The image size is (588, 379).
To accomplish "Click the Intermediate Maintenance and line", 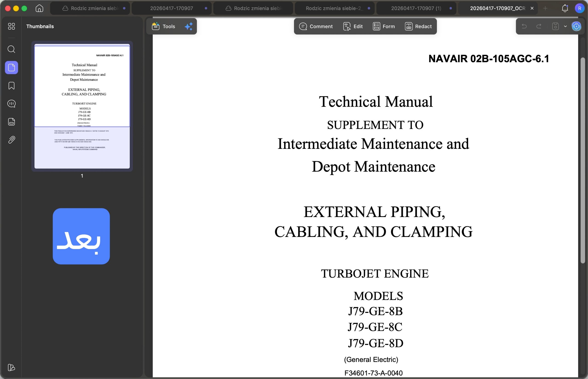I will pos(373,144).
